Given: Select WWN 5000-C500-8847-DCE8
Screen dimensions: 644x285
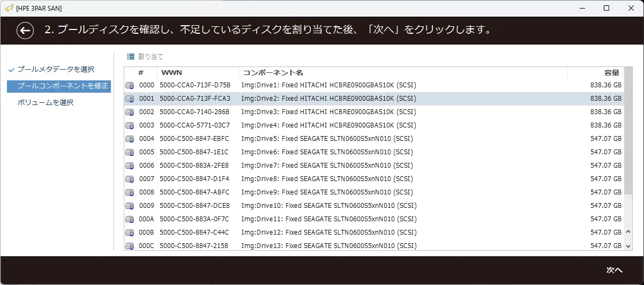Looking at the screenshot, I should (x=194, y=206).
